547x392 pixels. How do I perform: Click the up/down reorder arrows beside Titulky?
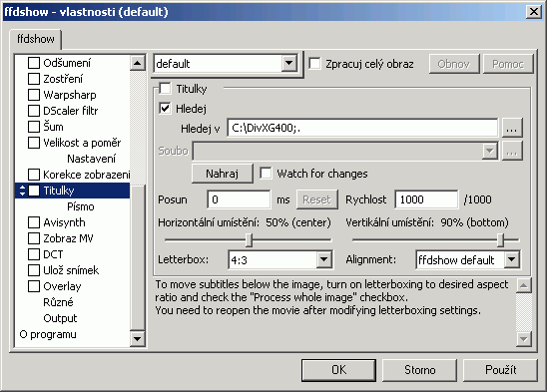pyautogui.click(x=22, y=191)
